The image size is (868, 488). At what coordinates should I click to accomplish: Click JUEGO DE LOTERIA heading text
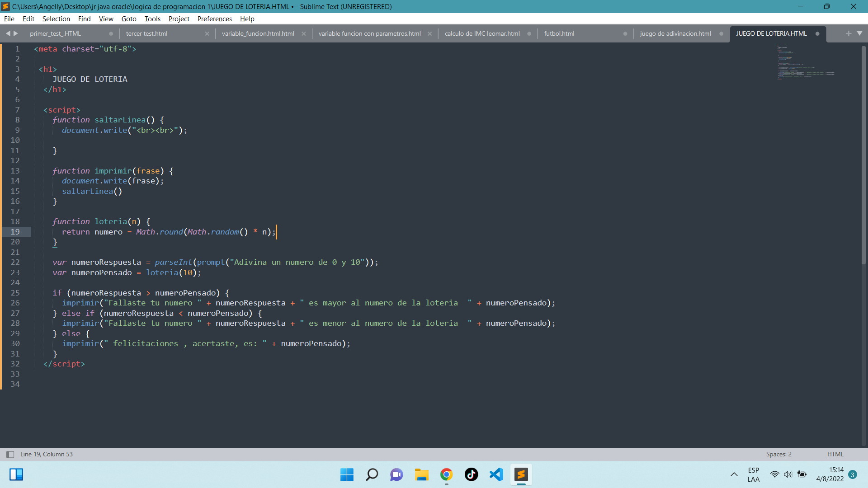[90, 79]
